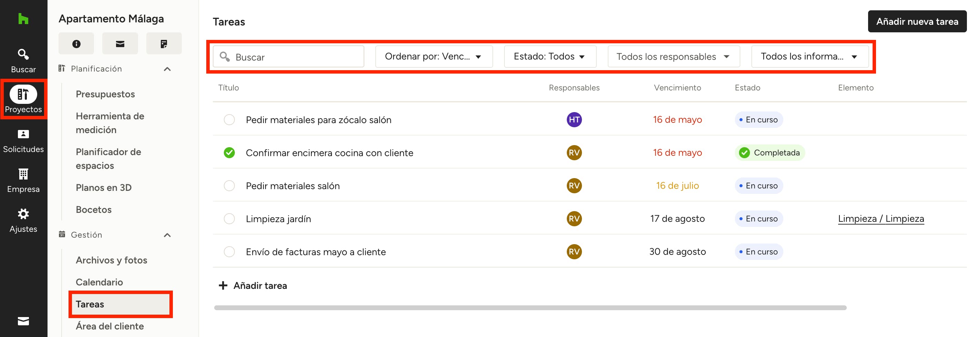Click the Houzz logo icon
Viewport: 980px width, 337px height.
(x=23, y=19)
